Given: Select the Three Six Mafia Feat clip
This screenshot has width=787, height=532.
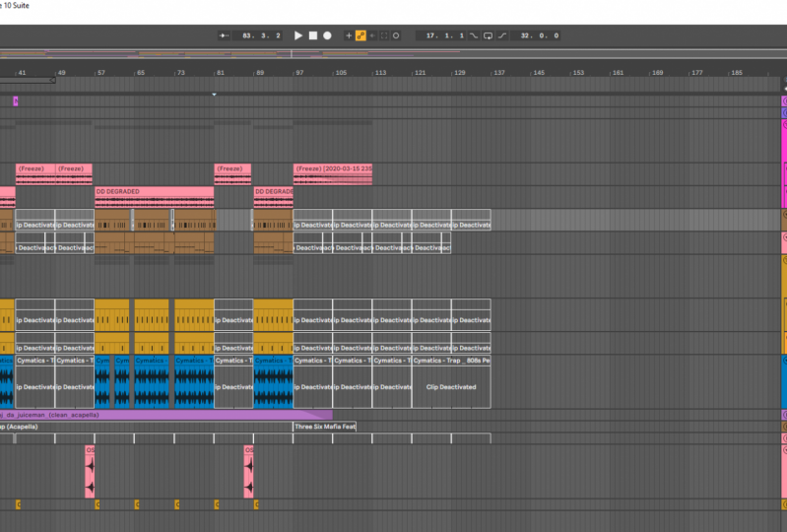Looking at the screenshot, I should pyautogui.click(x=325, y=427).
